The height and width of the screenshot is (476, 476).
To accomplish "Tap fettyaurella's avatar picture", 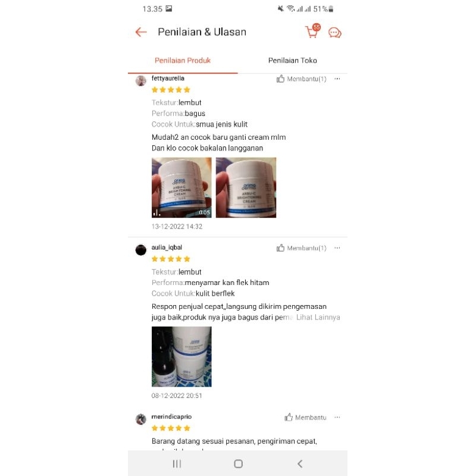I will [x=141, y=81].
